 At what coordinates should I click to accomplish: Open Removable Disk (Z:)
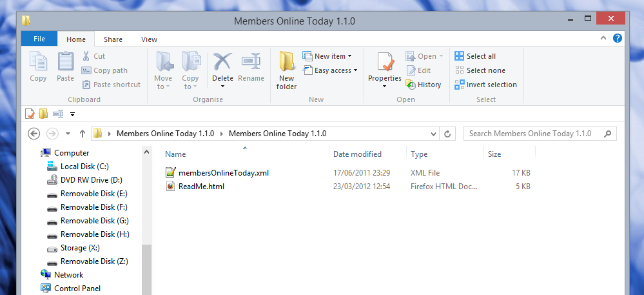pyautogui.click(x=88, y=261)
